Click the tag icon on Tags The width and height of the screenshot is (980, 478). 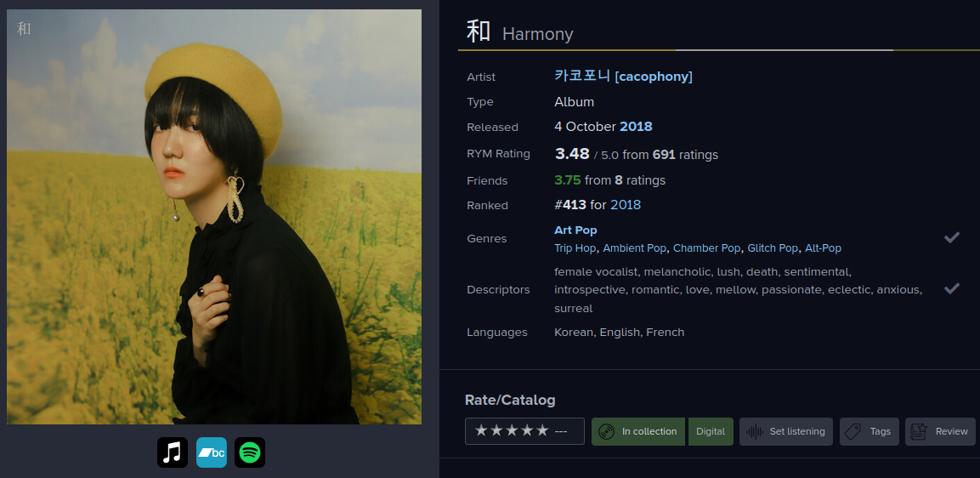(x=853, y=432)
